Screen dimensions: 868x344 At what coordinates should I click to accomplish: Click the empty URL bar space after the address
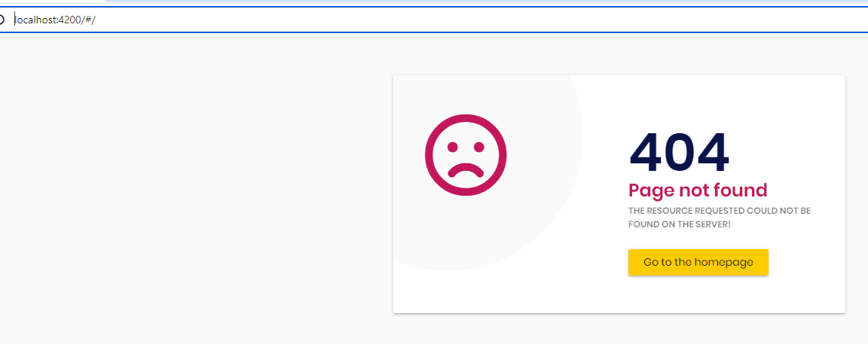(476, 20)
